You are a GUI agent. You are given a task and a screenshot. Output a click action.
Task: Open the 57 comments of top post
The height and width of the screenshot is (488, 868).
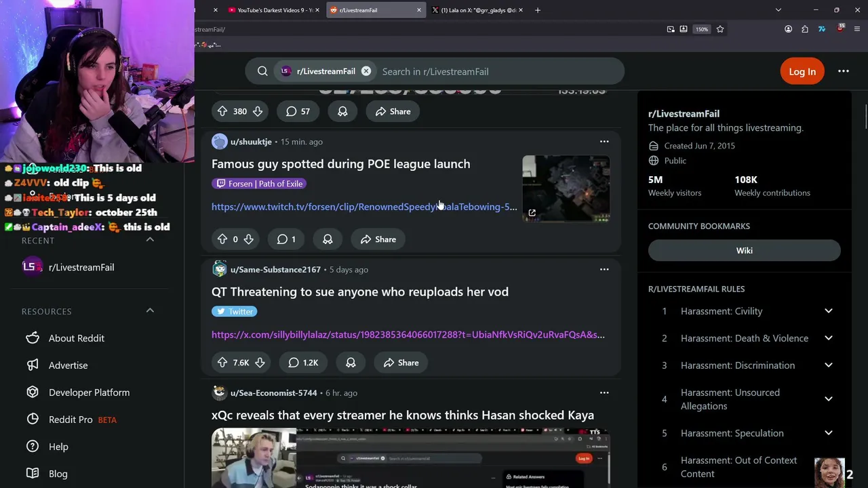[298, 111]
